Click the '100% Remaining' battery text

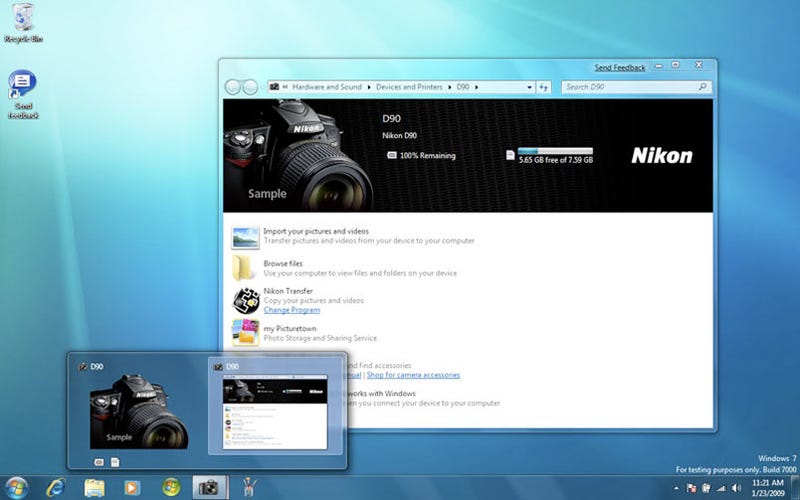point(428,156)
